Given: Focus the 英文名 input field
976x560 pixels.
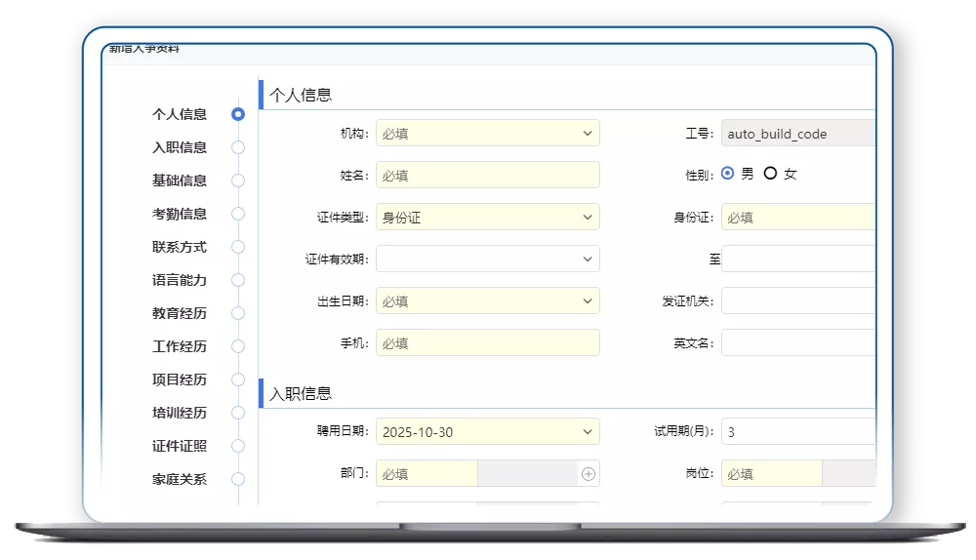Looking at the screenshot, I should tap(798, 342).
